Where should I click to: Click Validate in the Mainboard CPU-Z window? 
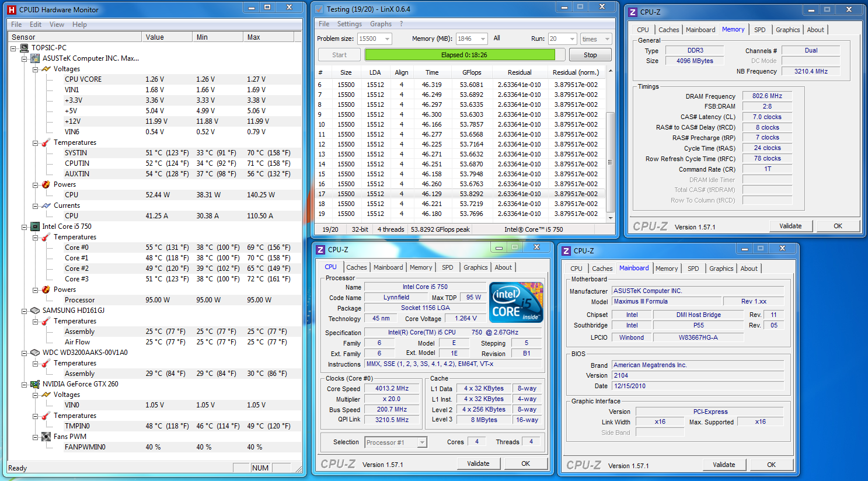pyautogui.click(x=724, y=465)
